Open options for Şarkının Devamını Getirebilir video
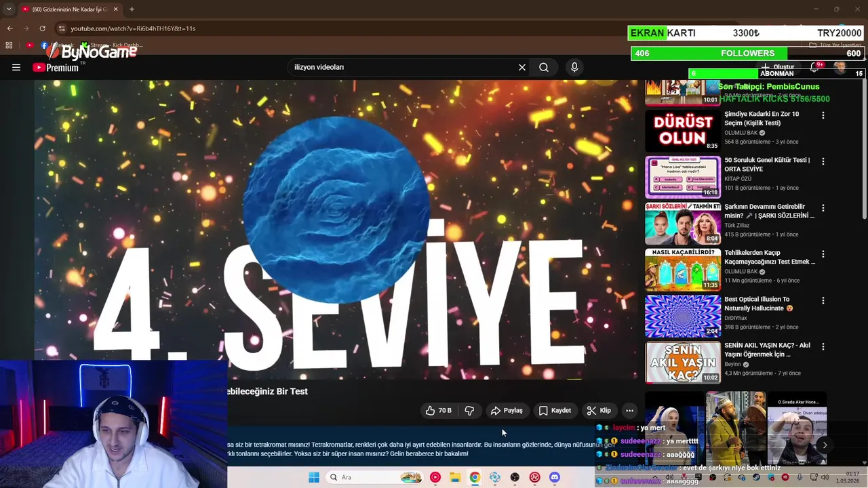The width and height of the screenshot is (868, 488). coord(823,208)
